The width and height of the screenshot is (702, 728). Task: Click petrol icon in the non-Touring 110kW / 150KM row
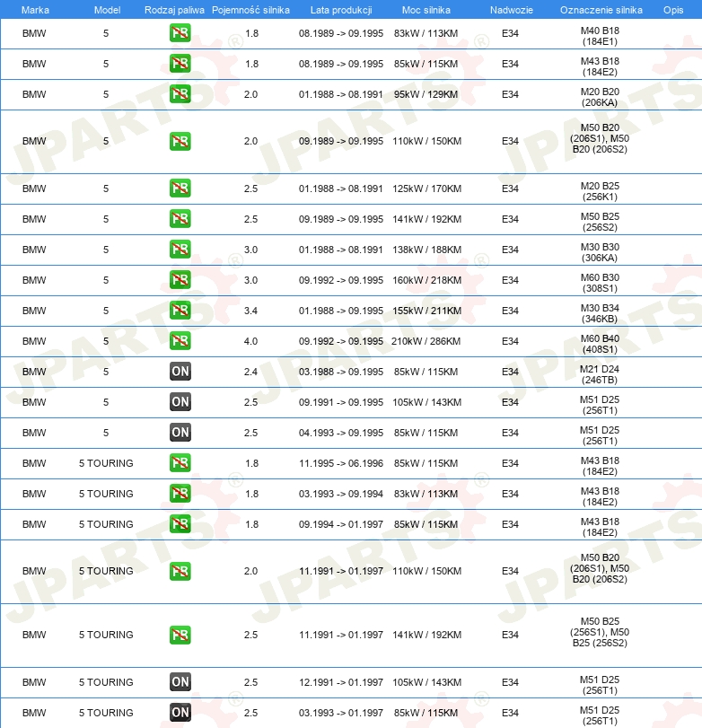pos(180,141)
